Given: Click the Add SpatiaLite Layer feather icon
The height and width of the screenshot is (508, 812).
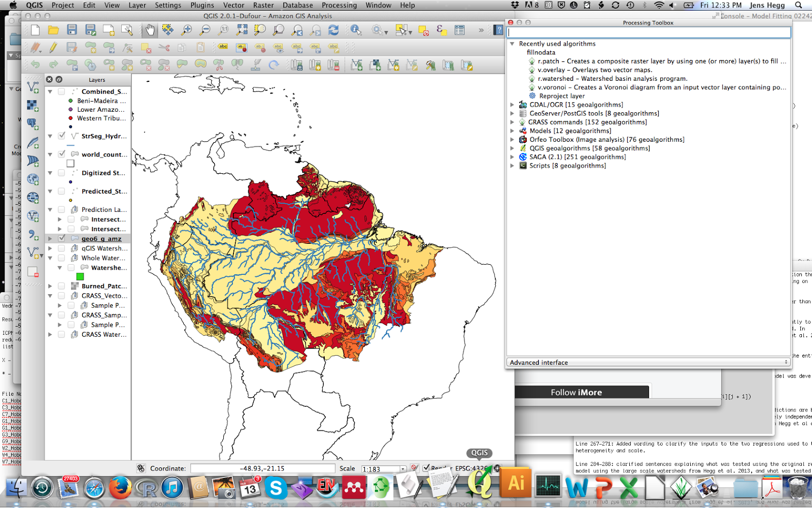Looking at the screenshot, I should point(33,143).
